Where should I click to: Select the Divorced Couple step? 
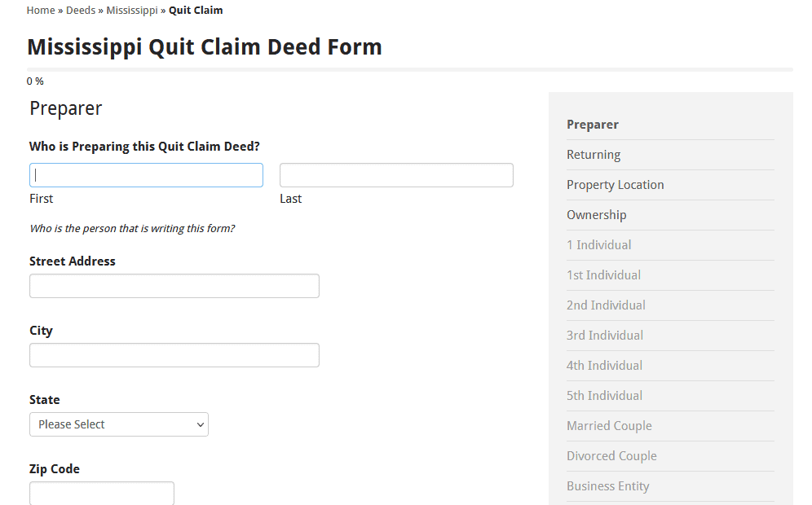pyautogui.click(x=611, y=455)
